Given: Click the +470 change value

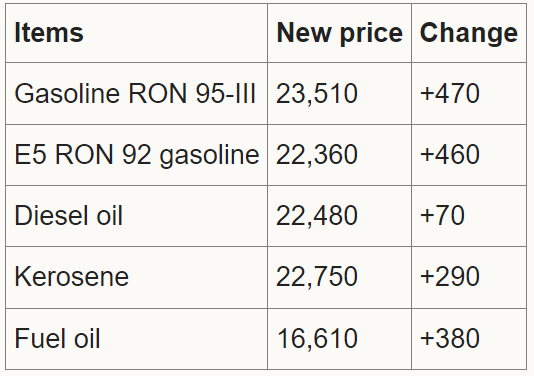Looking at the screenshot, I should pyautogui.click(x=450, y=93).
